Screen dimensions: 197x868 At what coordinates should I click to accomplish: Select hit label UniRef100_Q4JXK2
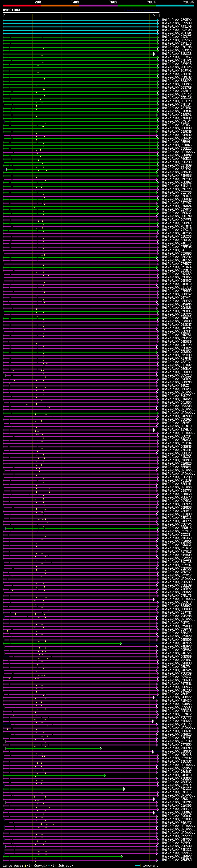pos(177,697)
